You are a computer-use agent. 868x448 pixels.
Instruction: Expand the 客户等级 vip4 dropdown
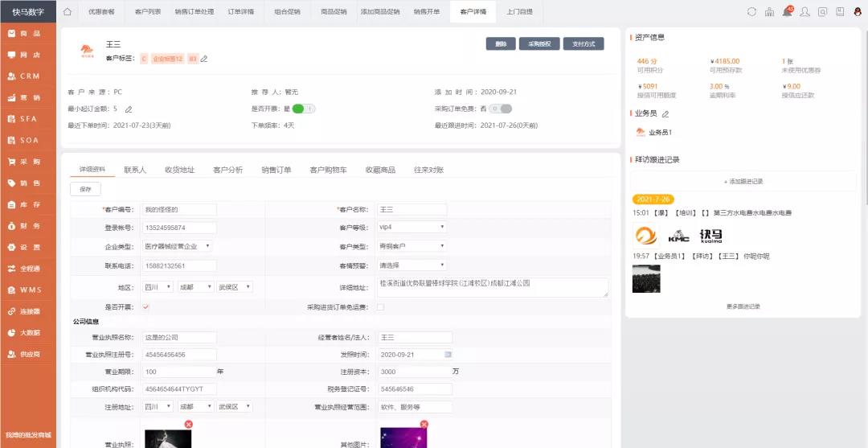pos(411,228)
